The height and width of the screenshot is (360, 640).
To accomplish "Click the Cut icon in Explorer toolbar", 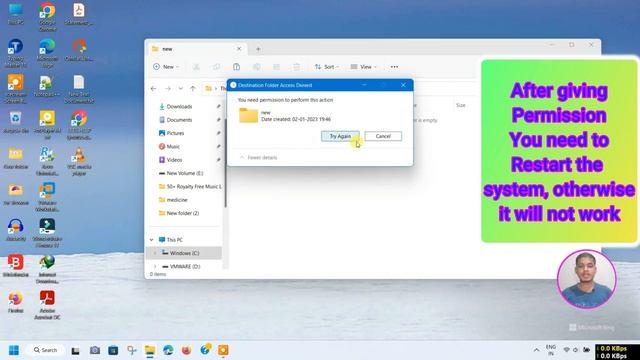I will (196, 67).
